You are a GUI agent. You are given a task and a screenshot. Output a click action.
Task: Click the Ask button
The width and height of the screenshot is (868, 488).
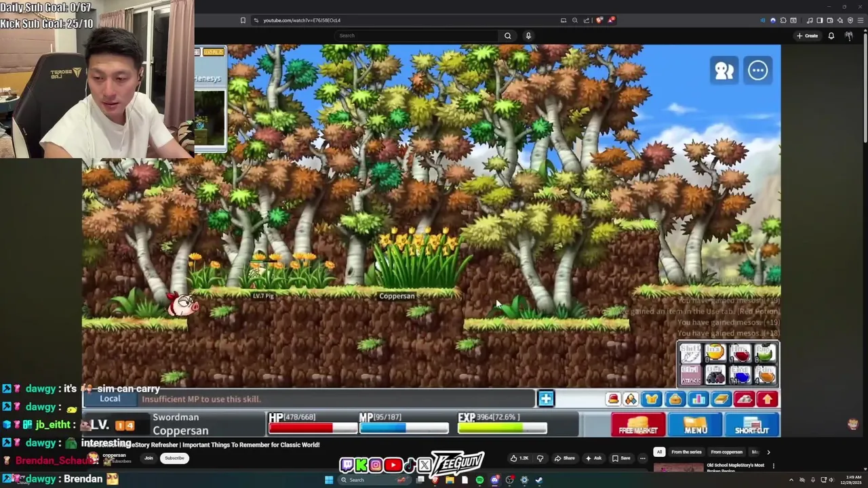[593, 458]
